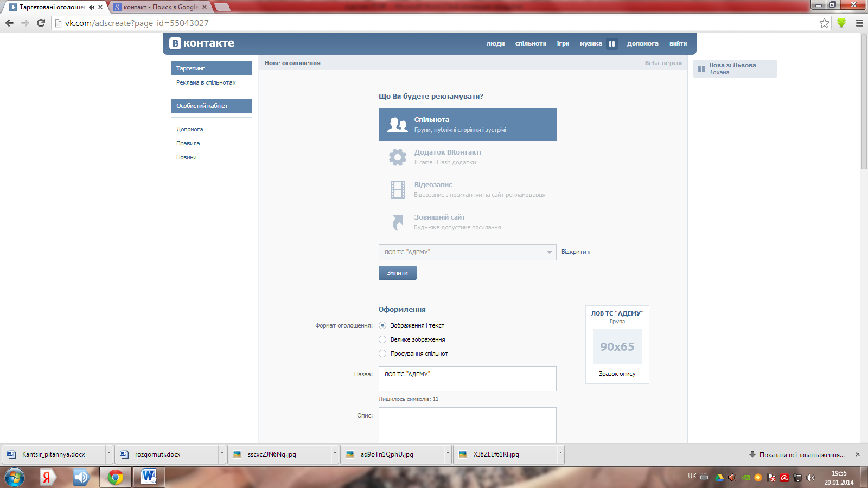Click pause icon in Вова зі Львова player
The height and width of the screenshot is (488, 868).
701,69
